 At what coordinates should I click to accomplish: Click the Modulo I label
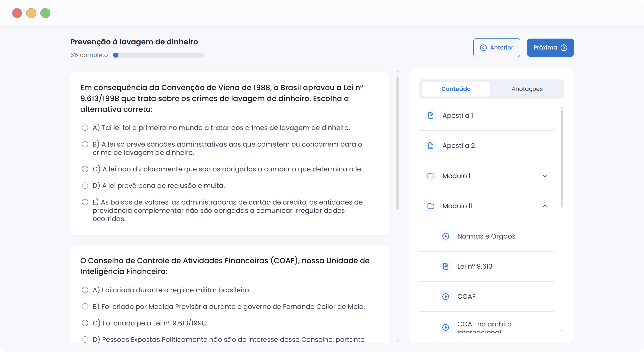click(x=456, y=176)
